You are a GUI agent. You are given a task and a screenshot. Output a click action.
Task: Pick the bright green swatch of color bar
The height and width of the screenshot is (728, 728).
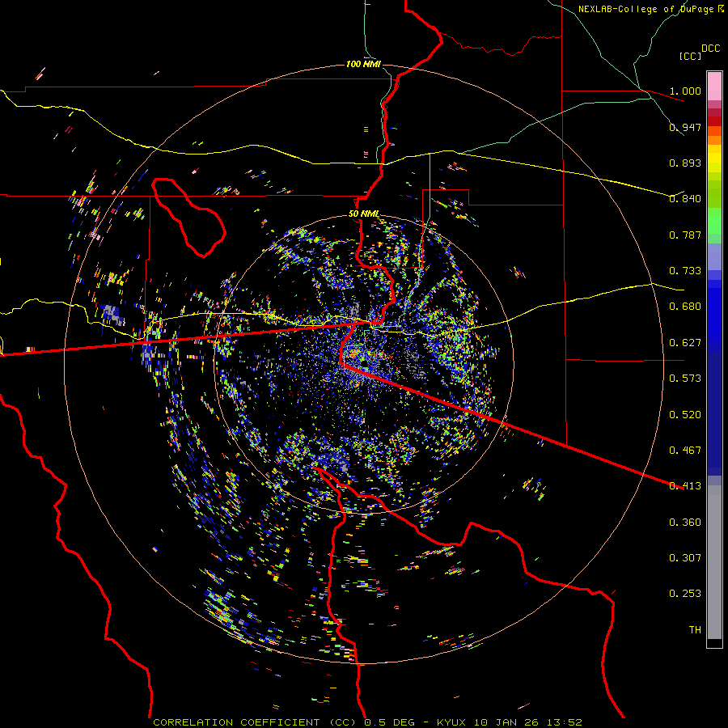coord(714,221)
